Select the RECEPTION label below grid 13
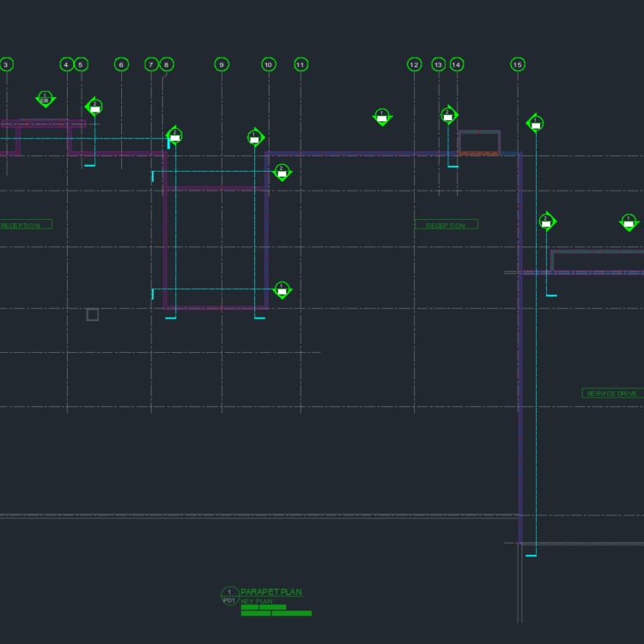This screenshot has width=644, height=644. click(446, 225)
